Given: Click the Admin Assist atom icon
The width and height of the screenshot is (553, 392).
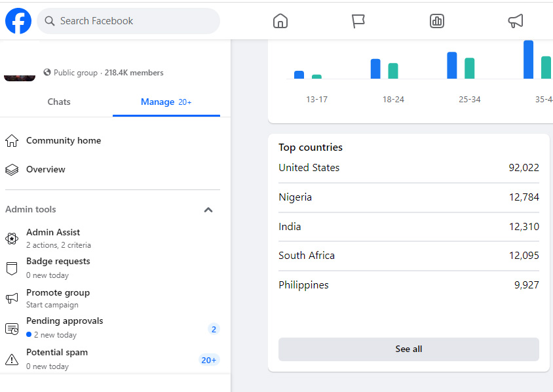Looking at the screenshot, I should pyautogui.click(x=12, y=239).
